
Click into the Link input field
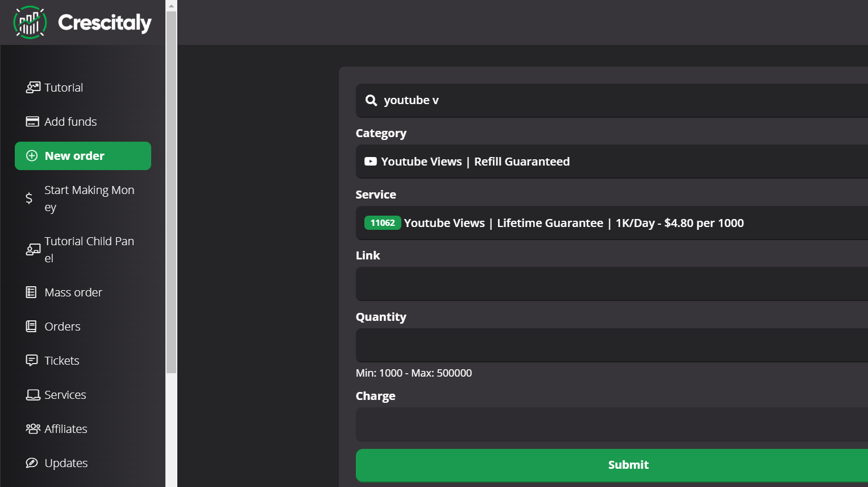click(611, 284)
